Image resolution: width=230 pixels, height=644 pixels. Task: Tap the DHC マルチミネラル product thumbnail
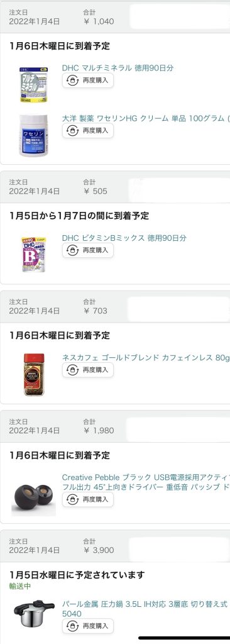coord(34,85)
